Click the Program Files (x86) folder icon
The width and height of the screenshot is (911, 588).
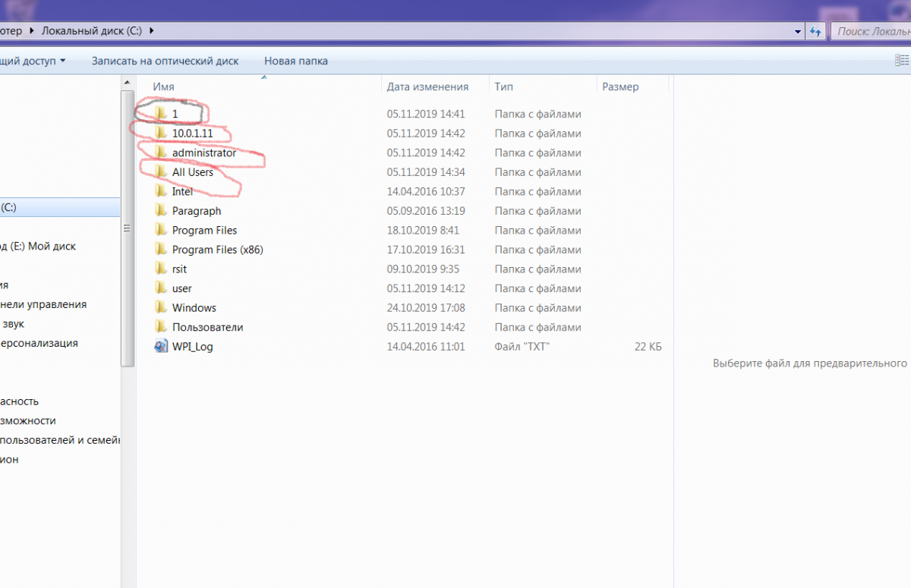pos(160,250)
